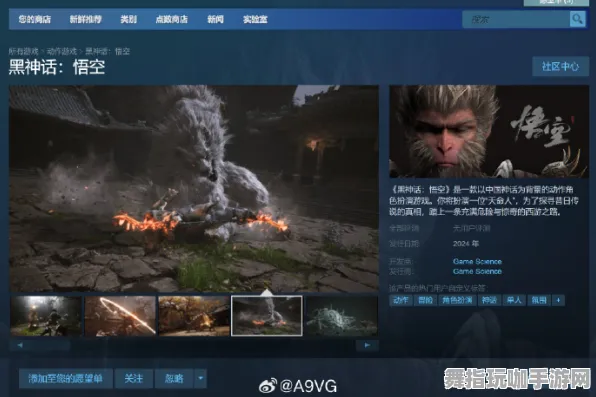Follow 黑神话: 悟空 breadcrumb link

point(108,51)
